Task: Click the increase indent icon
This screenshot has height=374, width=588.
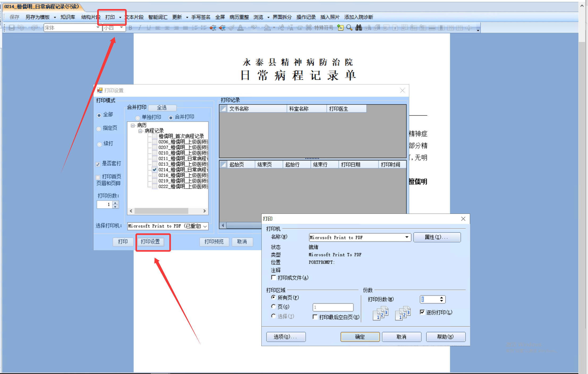Action: tap(222, 28)
